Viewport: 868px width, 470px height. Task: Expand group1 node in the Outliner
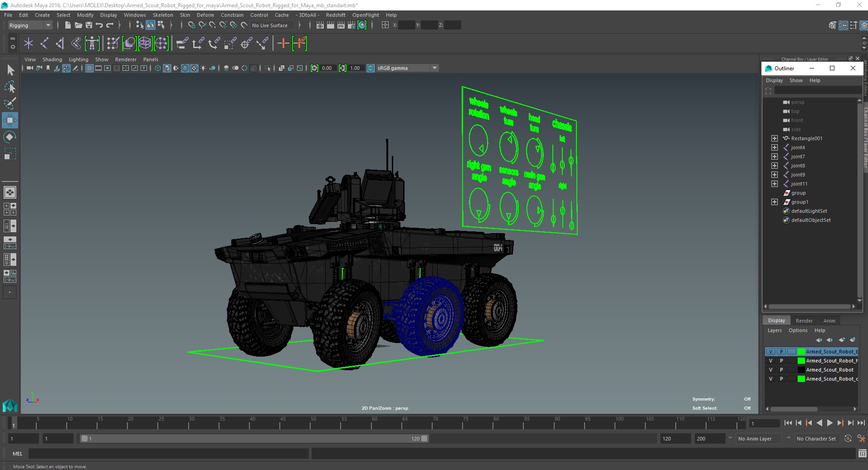[775, 202]
